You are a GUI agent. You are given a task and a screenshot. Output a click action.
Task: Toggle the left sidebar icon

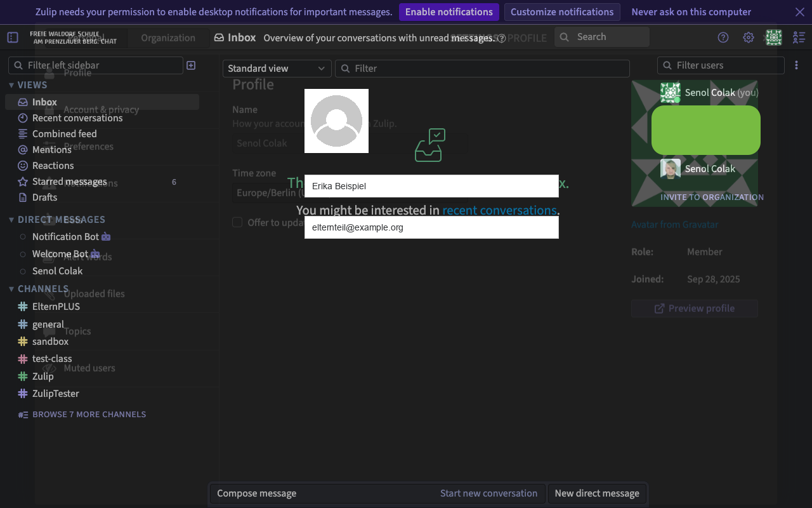pos(13,37)
